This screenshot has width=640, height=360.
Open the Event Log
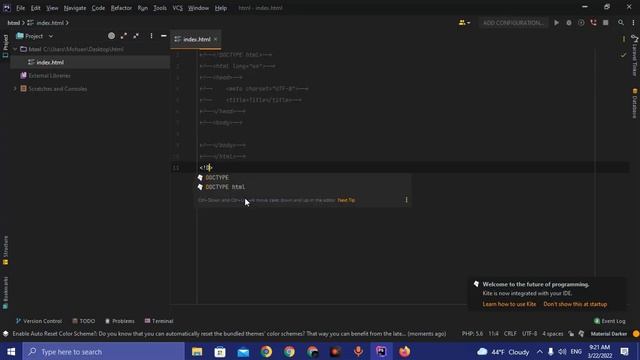[609, 321]
